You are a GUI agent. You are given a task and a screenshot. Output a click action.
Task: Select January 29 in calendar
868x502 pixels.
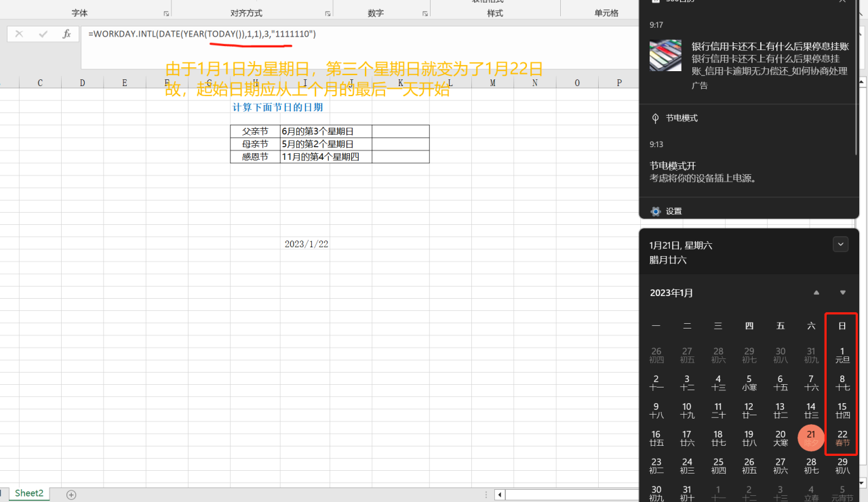pos(842,466)
